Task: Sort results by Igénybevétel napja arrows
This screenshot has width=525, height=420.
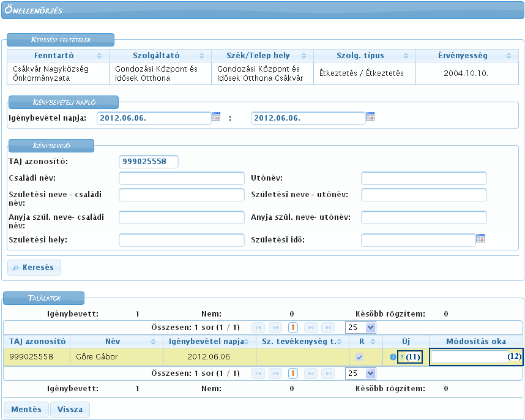Action: (247, 342)
